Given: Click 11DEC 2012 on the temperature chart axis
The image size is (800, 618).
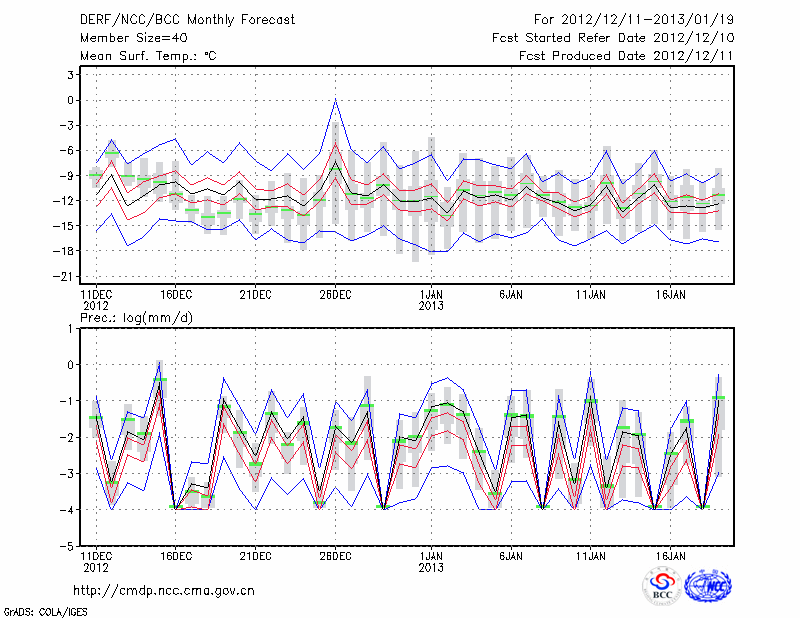Looking at the screenshot, I should (95, 299).
